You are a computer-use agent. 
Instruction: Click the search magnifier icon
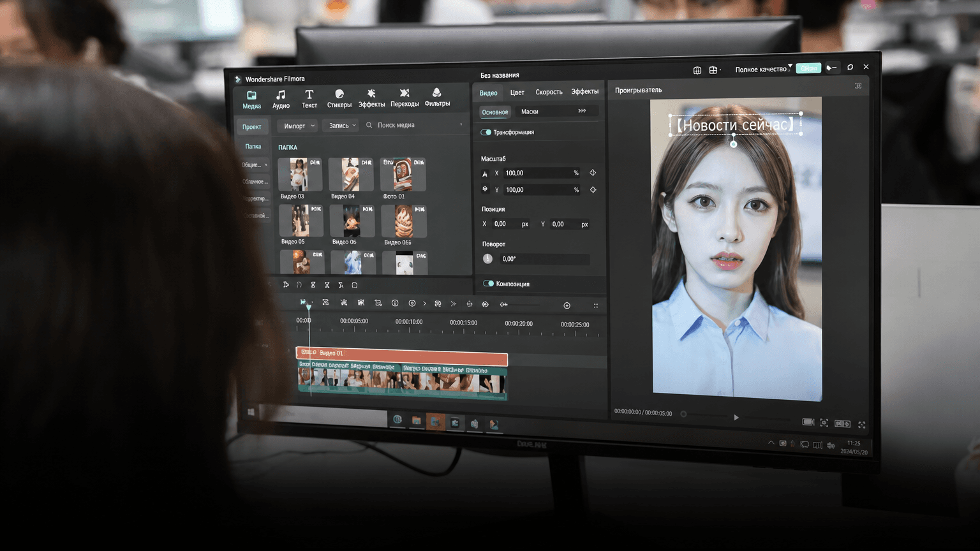369,125
